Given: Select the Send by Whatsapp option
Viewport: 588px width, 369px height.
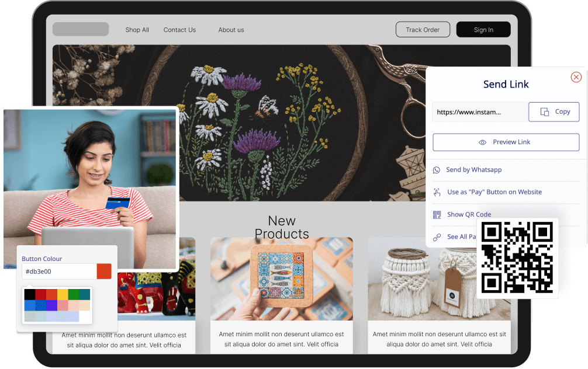Looking at the screenshot, I should (x=473, y=170).
